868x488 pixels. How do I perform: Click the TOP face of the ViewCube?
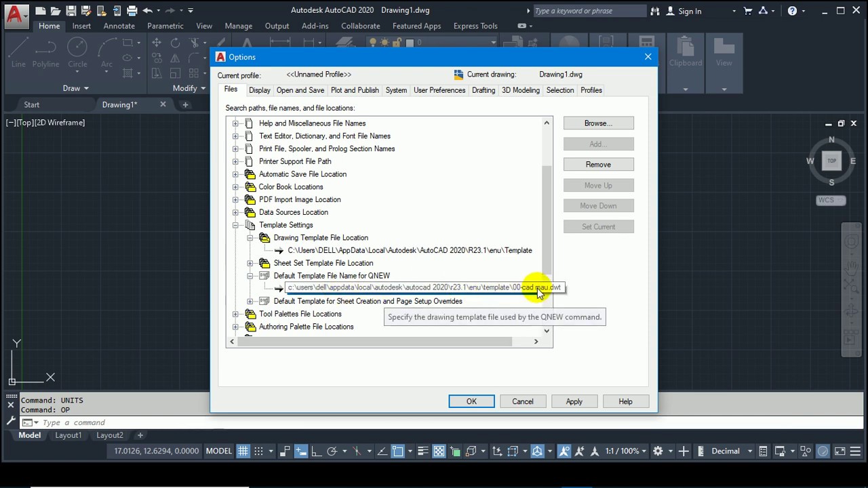831,161
